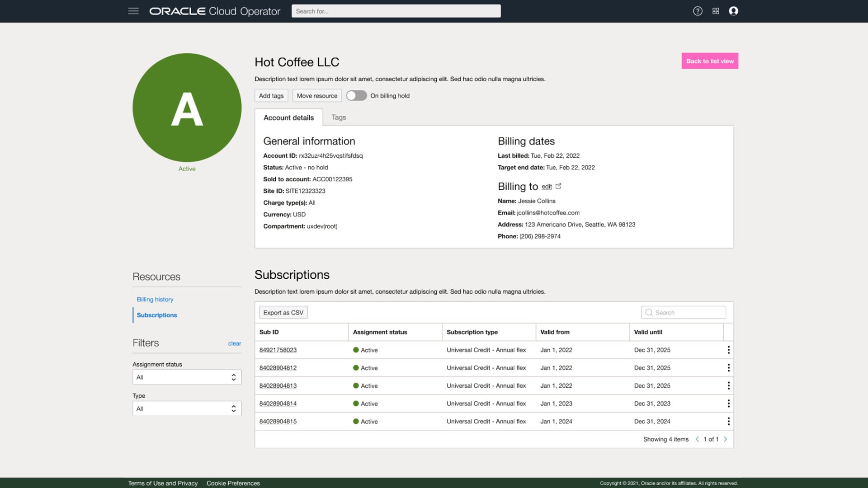Open the Billing history resource link

[155, 299]
